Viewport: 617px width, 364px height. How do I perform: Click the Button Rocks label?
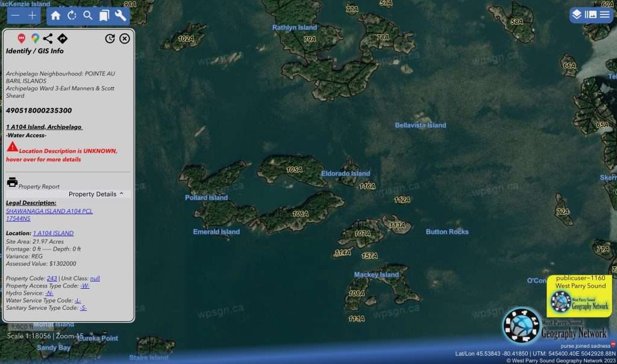(x=447, y=232)
